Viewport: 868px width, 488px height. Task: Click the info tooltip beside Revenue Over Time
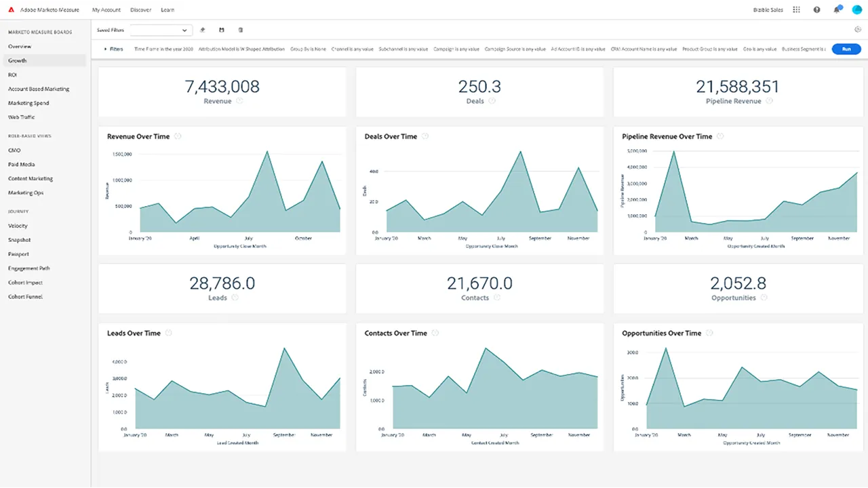click(178, 136)
